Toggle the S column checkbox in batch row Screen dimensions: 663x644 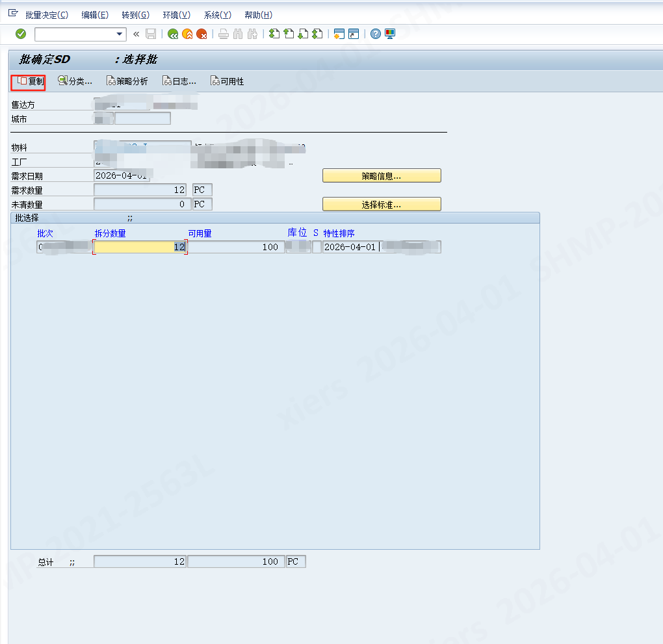click(317, 247)
